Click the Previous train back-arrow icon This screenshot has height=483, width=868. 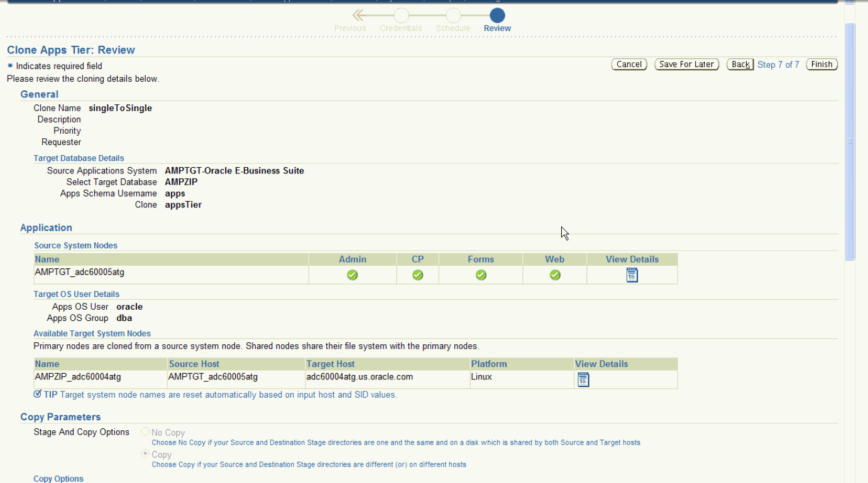tap(359, 15)
